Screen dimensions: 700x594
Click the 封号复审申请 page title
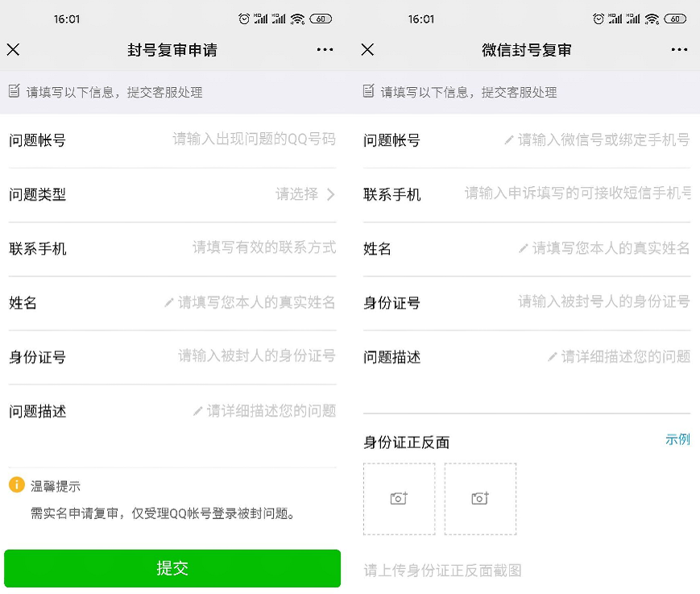(172, 50)
